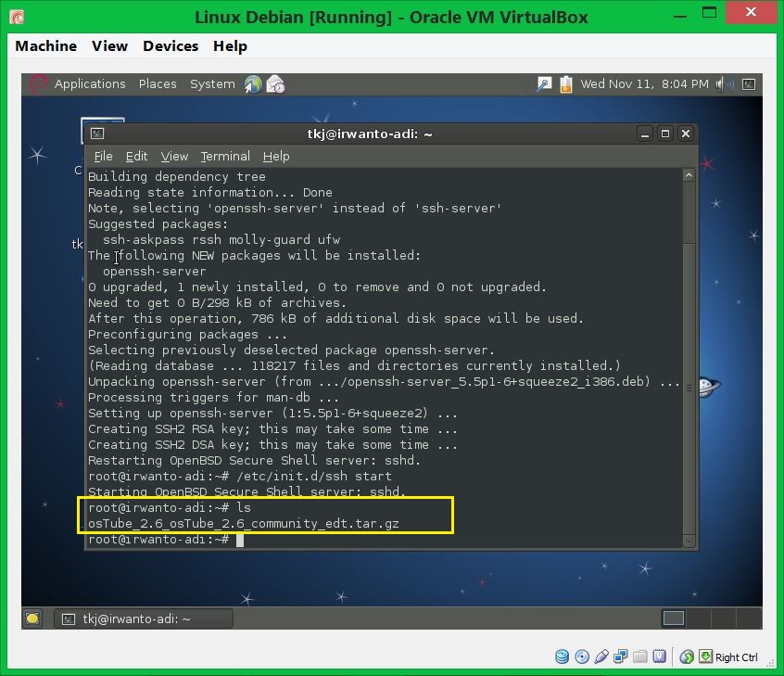Click the tkj@irwanto-adi taskbar button

coord(144,619)
